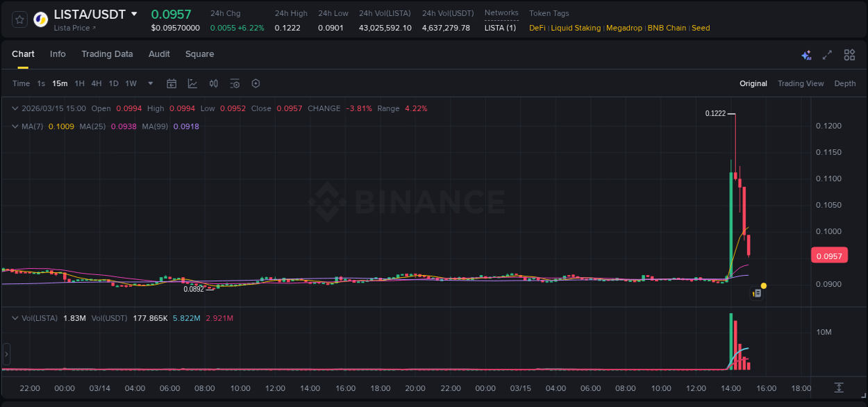Click the Megadrop token tag link
868x407 pixels.
pos(624,28)
